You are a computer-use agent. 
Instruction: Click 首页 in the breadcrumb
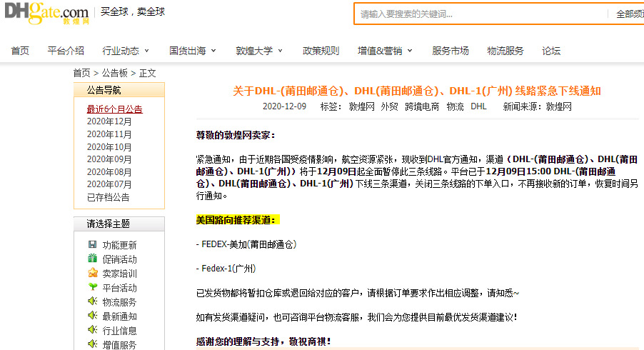(x=81, y=73)
